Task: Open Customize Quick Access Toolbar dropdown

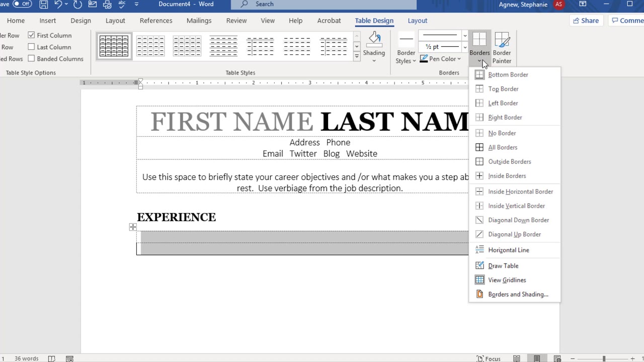Action: pyautogui.click(x=137, y=5)
